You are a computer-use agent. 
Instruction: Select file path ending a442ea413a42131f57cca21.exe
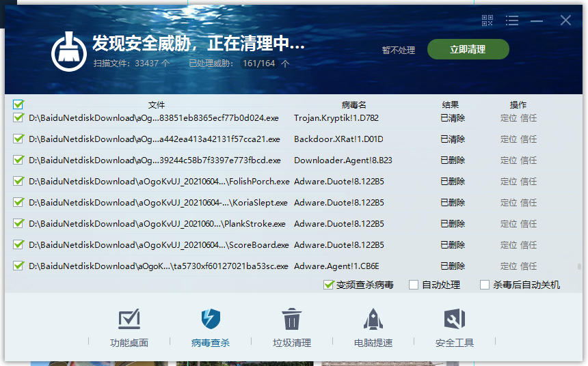click(x=155, y=139)
